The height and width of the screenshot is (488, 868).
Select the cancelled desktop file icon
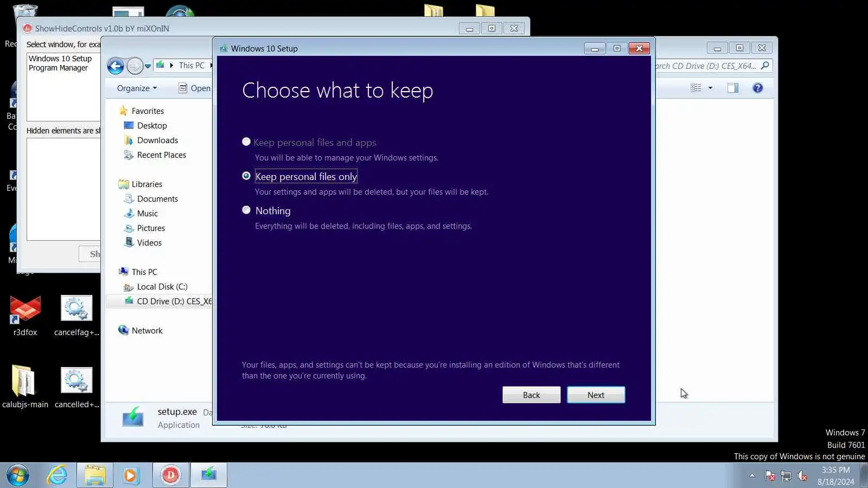[x=76, y=387]
